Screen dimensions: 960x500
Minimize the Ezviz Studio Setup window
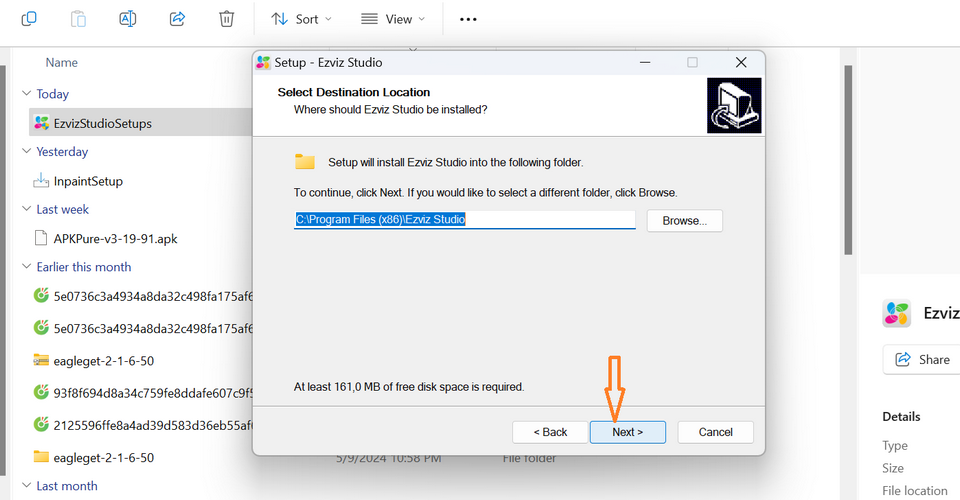pyautogui.click(x=645, y=62)
